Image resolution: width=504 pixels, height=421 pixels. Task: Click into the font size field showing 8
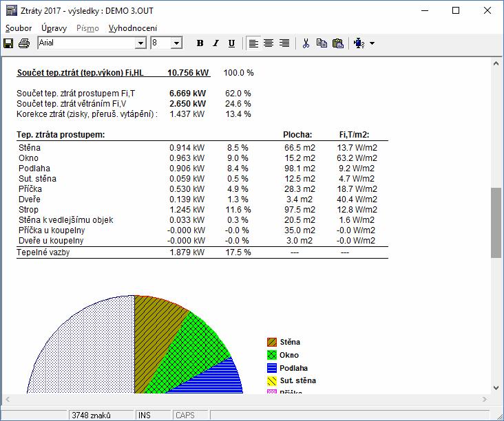pos(160,43)
